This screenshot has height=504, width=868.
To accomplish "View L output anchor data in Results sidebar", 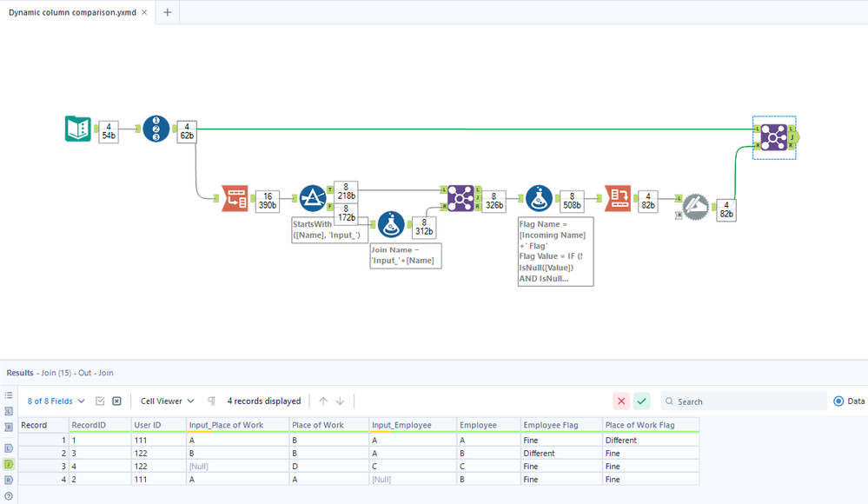I will click(x=9, y=448).
